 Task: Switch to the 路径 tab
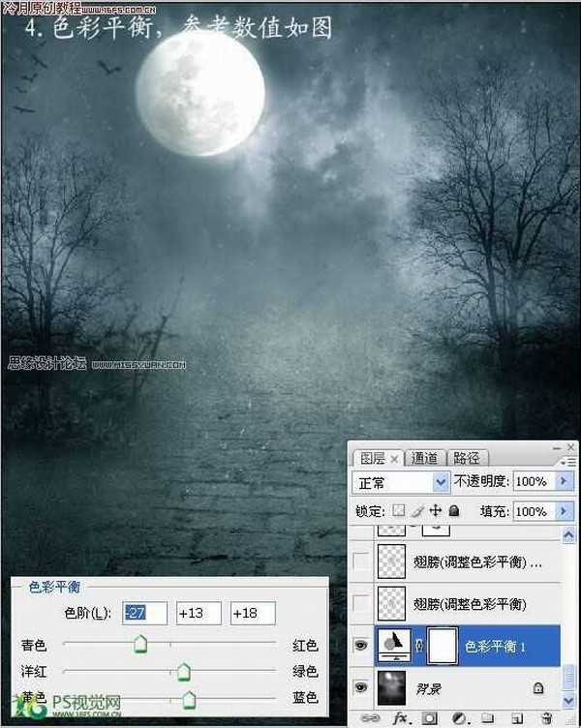[466, 458]
